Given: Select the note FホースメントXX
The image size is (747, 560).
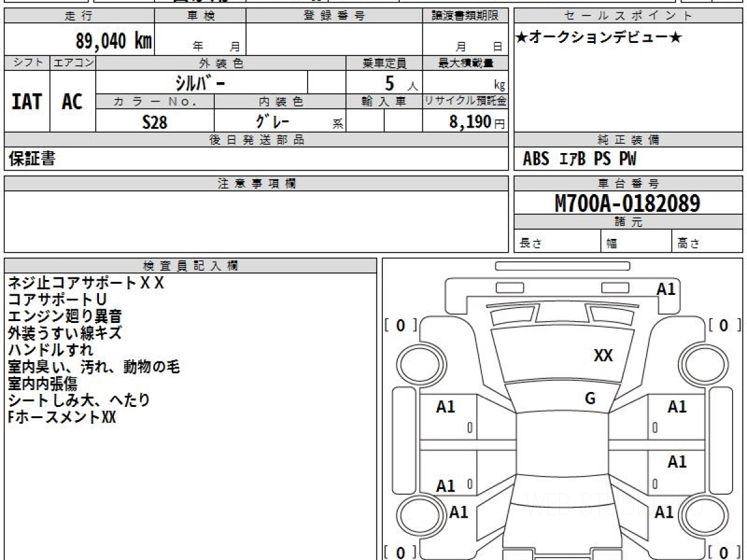Looking at the screenshot, I should pyautogui.click(x=62, y=417).
